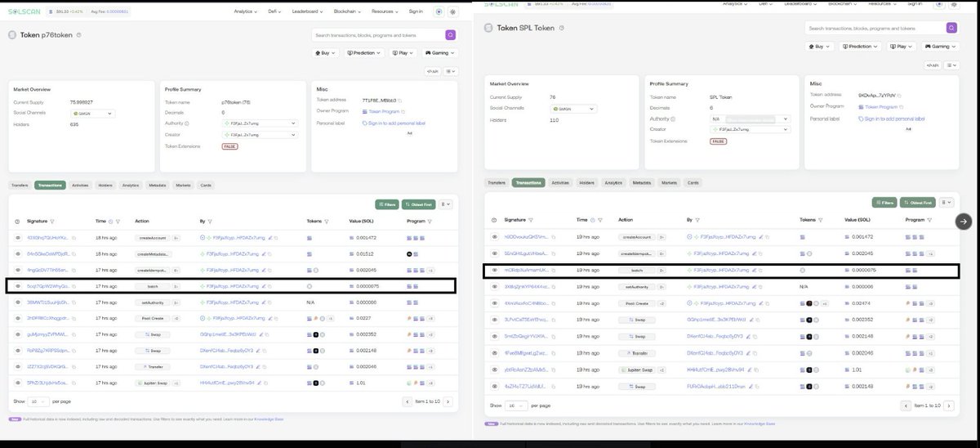Click the info icon beside Token SPL Token title
The width and height of the screenshot is (980, 448).
561,28
